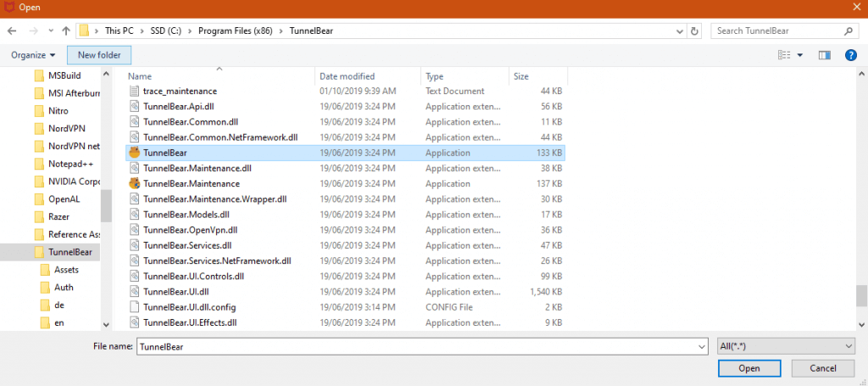Sort by Date modified column
Viewport: 868px width, 386px height.
point(347,76)
